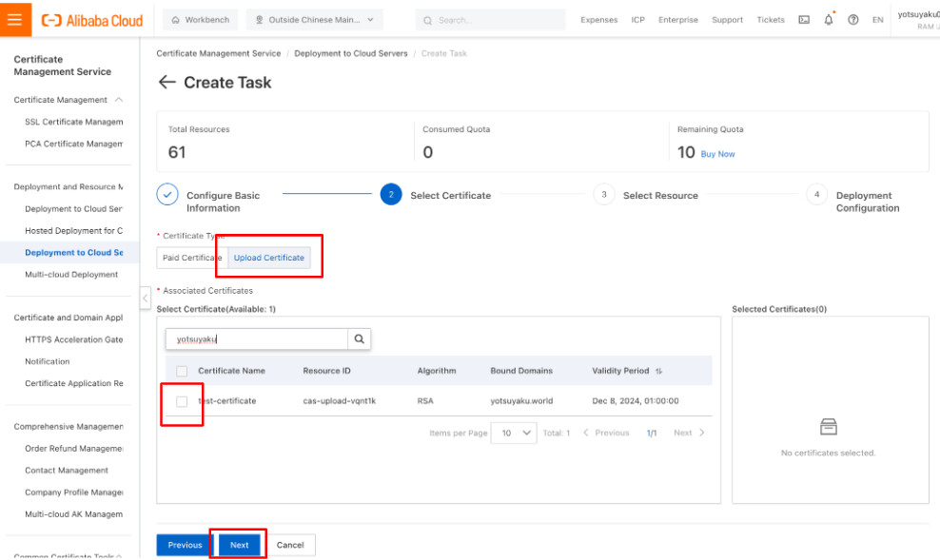Open the help question mark icon
Screen dimensions: 940x560
click(852, 21)
